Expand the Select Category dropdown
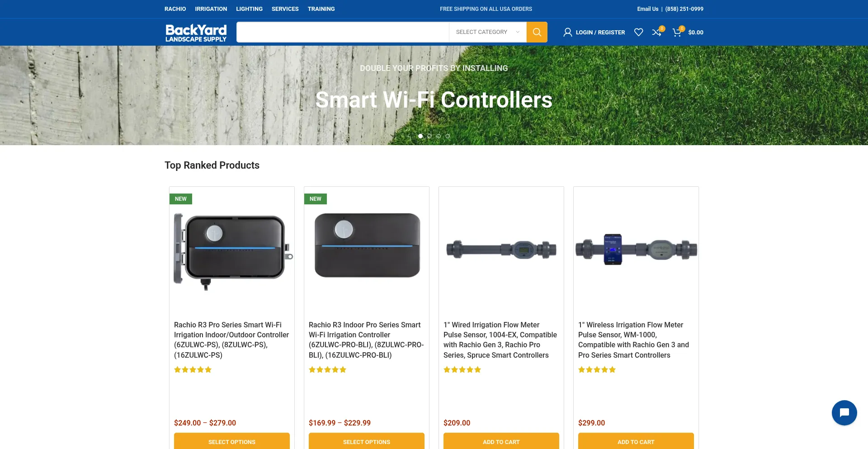This screenshot has width=868, height=449. point(488,32)
